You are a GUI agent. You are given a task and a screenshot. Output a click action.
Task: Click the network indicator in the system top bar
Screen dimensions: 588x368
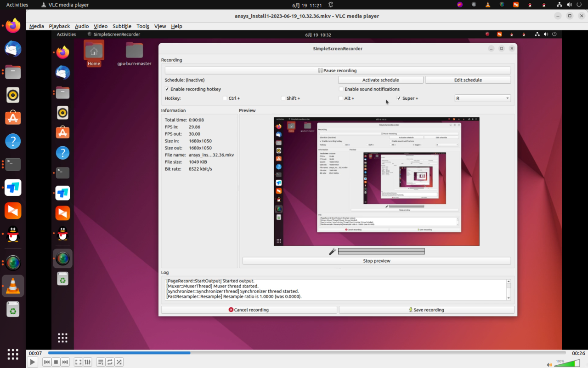558,5
